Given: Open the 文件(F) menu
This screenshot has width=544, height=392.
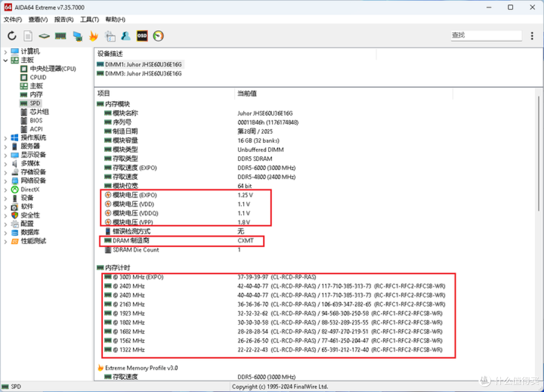Looking at the screenshot, I should [x=13, y=20].
